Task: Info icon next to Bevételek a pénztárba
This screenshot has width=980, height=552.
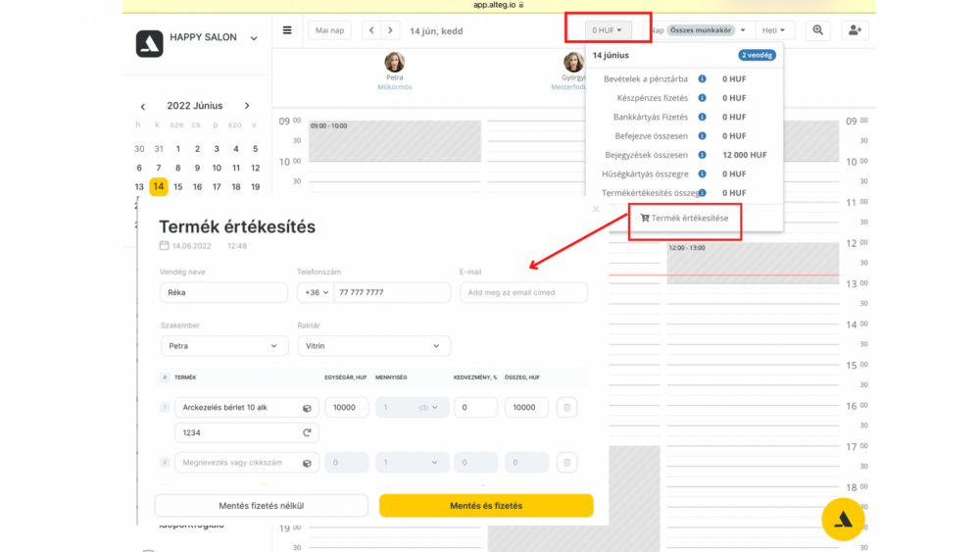Action: (702, 78)
